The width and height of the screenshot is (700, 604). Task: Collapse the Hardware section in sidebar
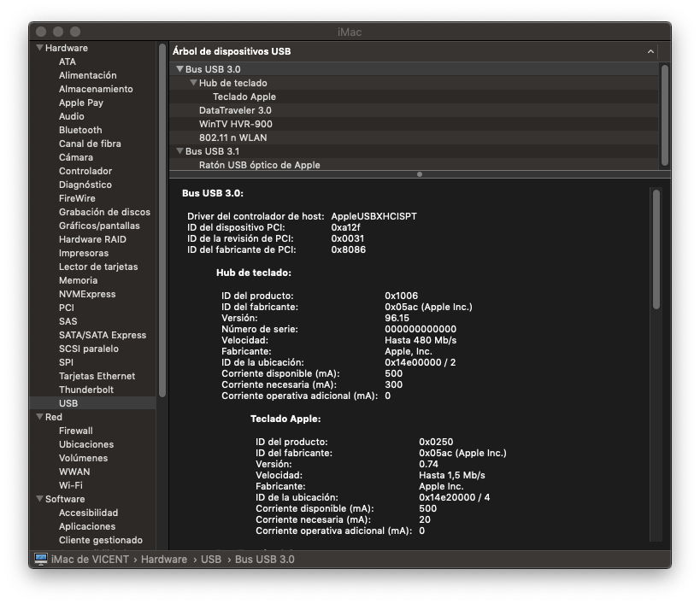coord(39,48)
